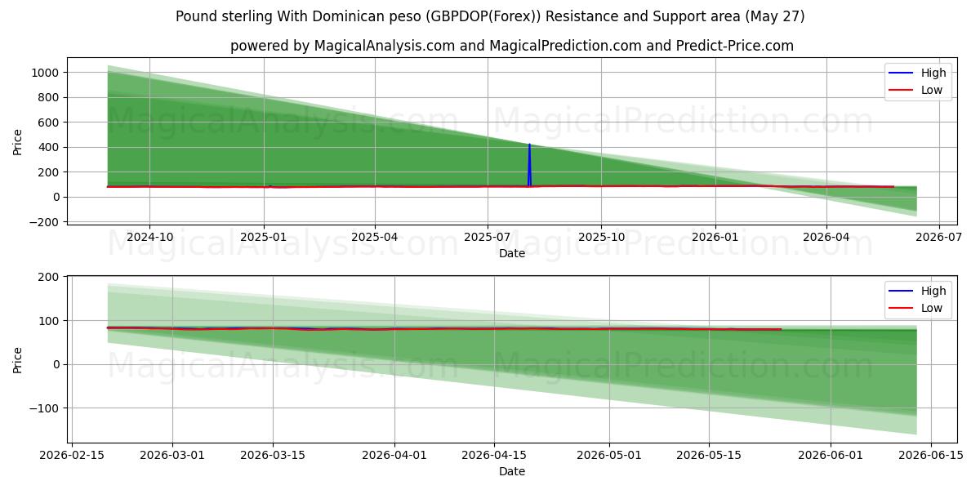980x490 pixels.
Task: Click the 2025-07 tick label on top chart
Action: pyautogui.click(x=488, y=237)
